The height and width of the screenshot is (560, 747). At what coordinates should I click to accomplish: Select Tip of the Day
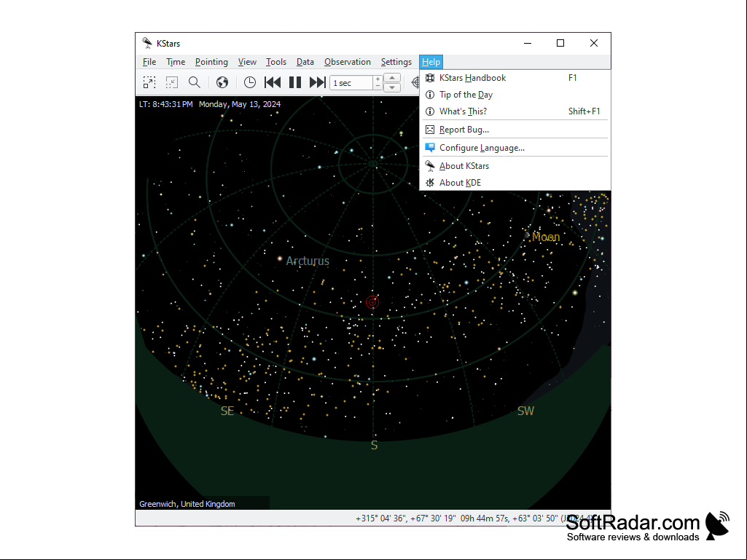point(515,94)
